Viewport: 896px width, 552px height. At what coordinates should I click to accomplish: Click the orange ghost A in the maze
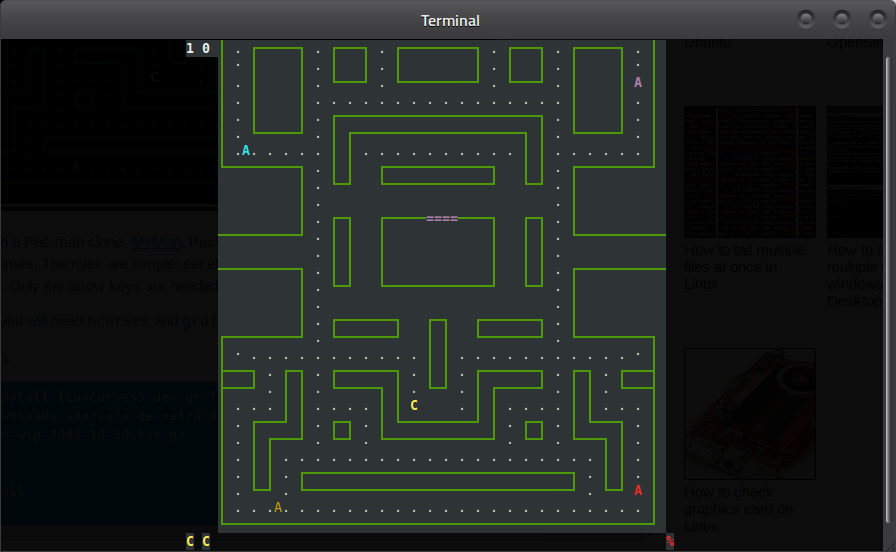point(278,507)
